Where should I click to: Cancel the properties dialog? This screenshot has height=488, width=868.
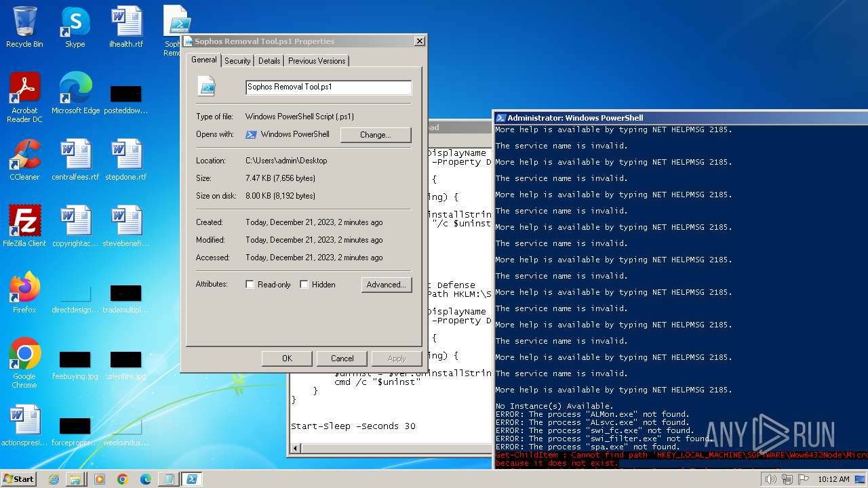(x=342, y=359)
